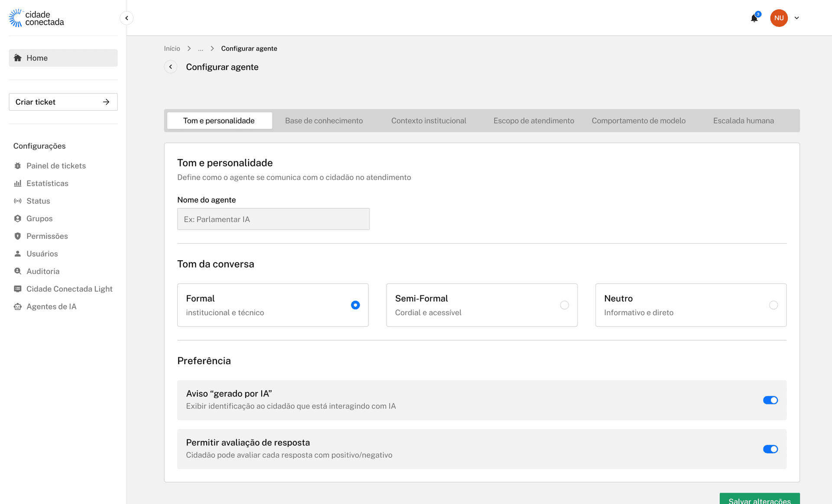Image resolution: width=832 pixels, height=504 pixels.
Task: Open the Comportamento de modelo tab
Action: pos(639,121)
